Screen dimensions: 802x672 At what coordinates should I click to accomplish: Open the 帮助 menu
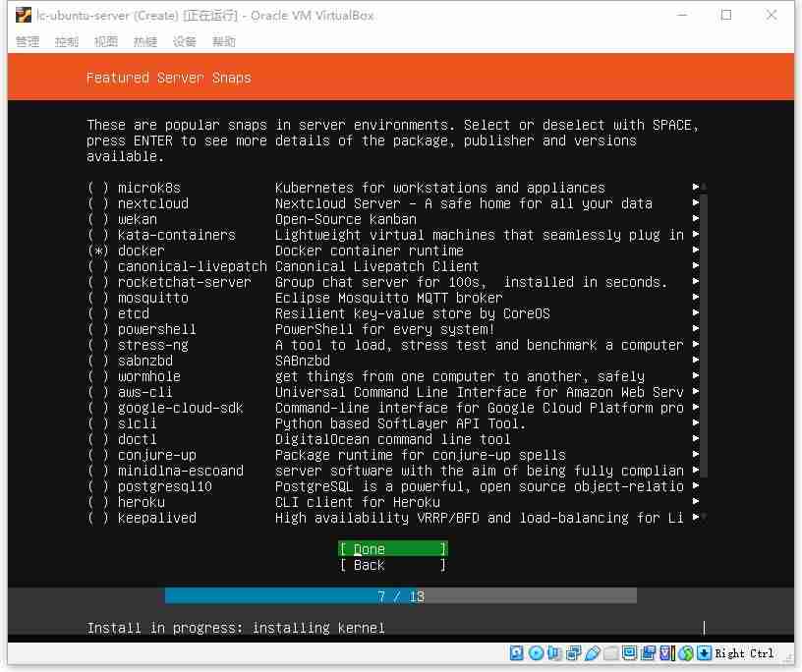coord(223,41)
